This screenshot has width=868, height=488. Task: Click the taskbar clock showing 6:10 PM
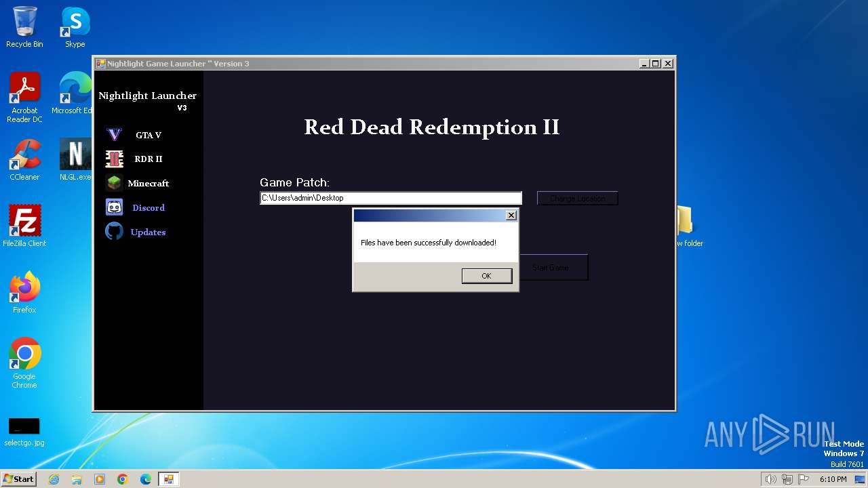833,479
